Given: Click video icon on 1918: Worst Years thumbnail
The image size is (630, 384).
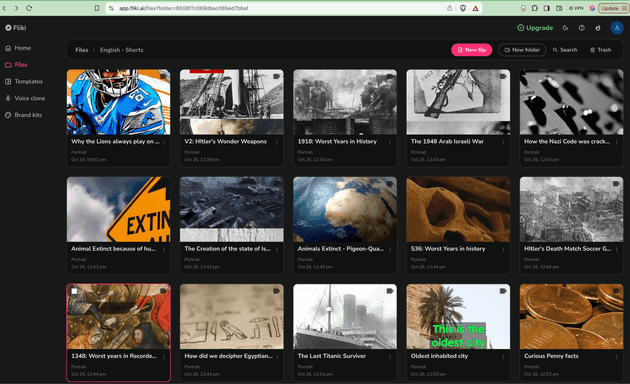Looking at the screenshot, I should (390, 76).
